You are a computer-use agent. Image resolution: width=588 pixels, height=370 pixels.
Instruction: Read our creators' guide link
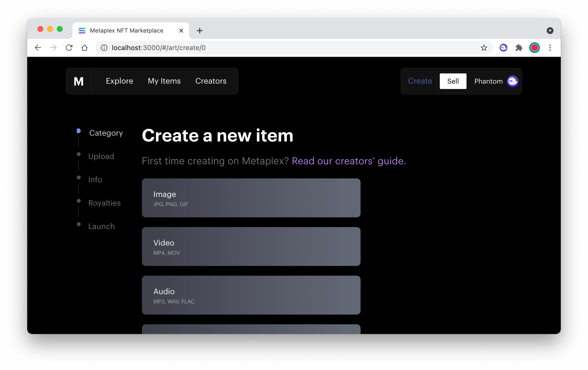point(349,161)
